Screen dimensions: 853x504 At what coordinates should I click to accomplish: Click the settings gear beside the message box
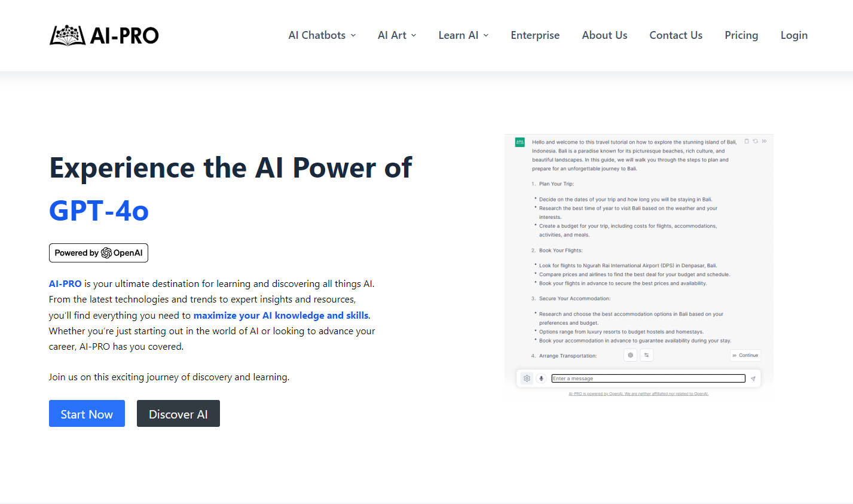(x=527, y=378)
